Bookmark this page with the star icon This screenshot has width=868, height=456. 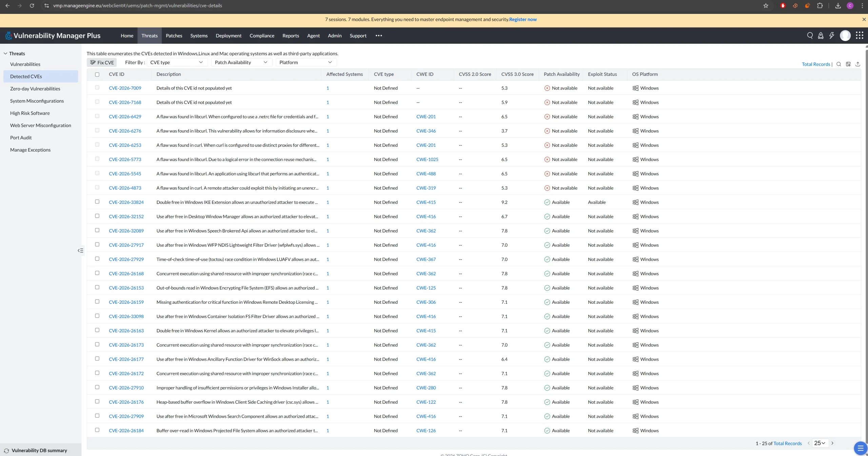(x=766, y=6)
